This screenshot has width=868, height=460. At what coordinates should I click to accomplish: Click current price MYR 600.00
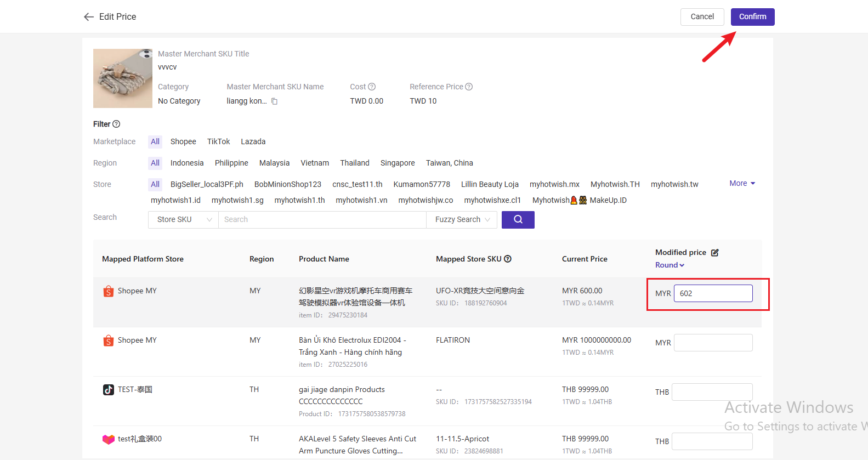[582, 291]
